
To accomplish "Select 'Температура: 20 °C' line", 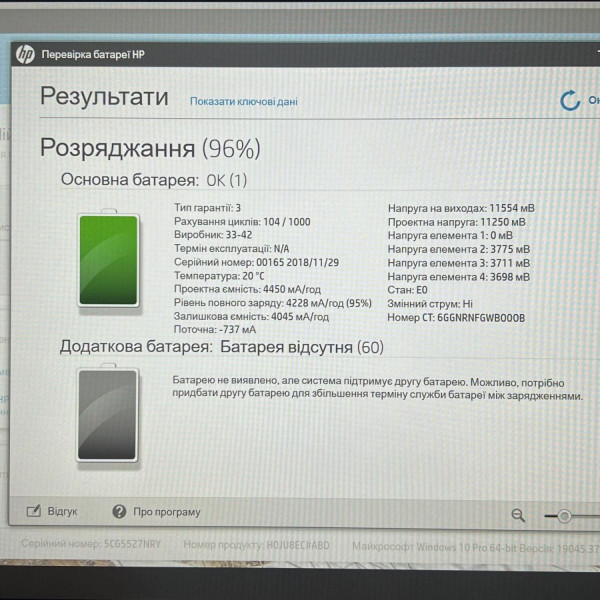I will click(x=219, y=276).
